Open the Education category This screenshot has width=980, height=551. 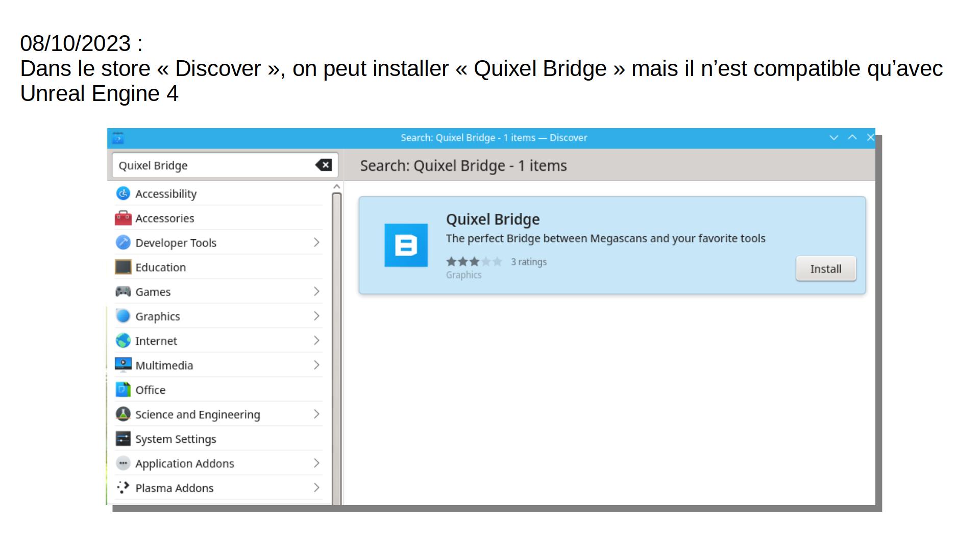[160, 267]
